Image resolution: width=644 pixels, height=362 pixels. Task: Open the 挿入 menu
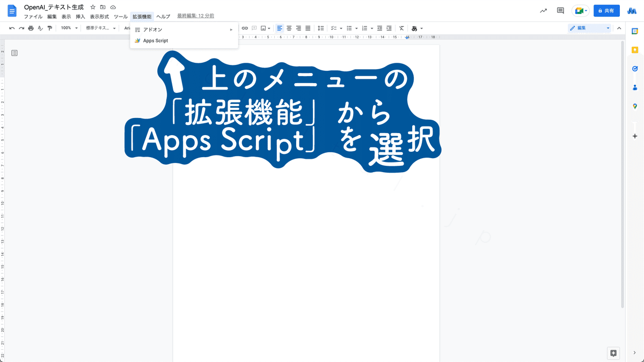[x=80, y=17]
